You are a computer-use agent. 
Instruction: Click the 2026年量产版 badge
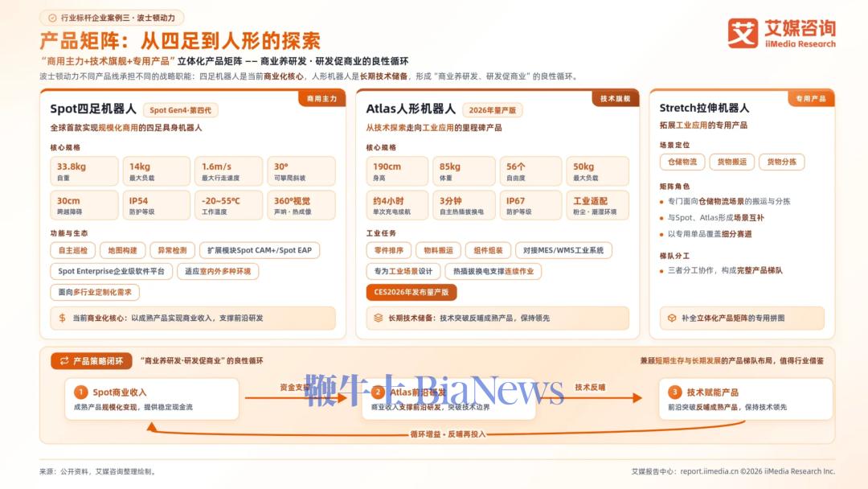click(x=492, y=110)
